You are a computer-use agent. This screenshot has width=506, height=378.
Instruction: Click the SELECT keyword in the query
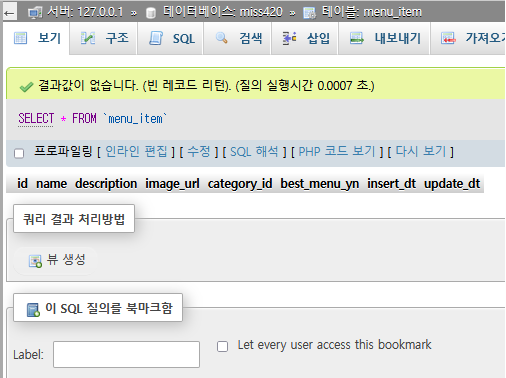pyautogui.click(x=36, y=118)
